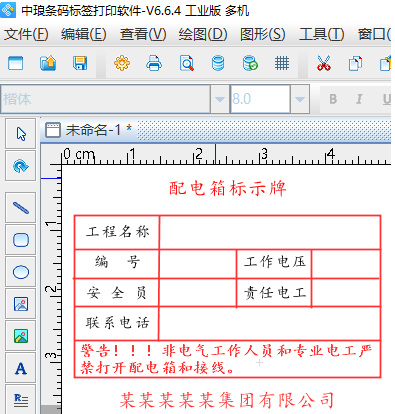Click the grid display icon
Viewport: 395px width, 414px height.
[282, 63]
